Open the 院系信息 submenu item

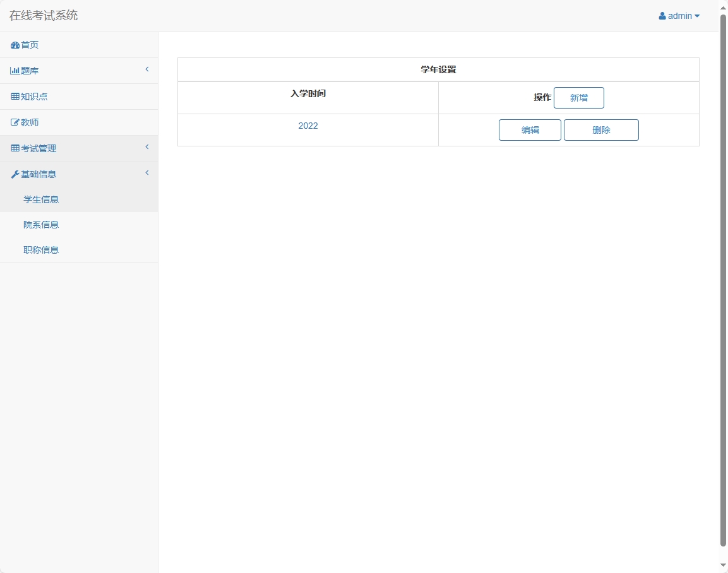coord(41,225)
